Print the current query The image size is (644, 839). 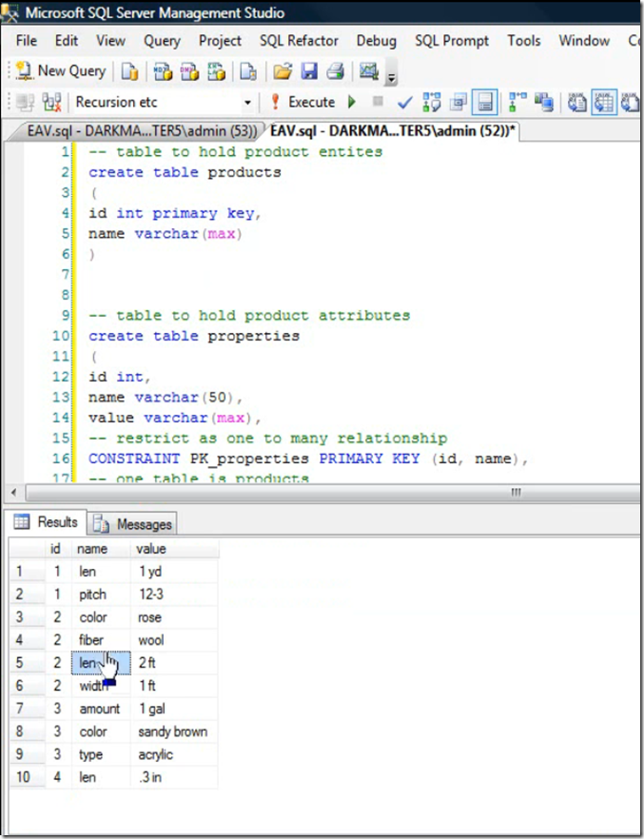click(x=336, y=71)
